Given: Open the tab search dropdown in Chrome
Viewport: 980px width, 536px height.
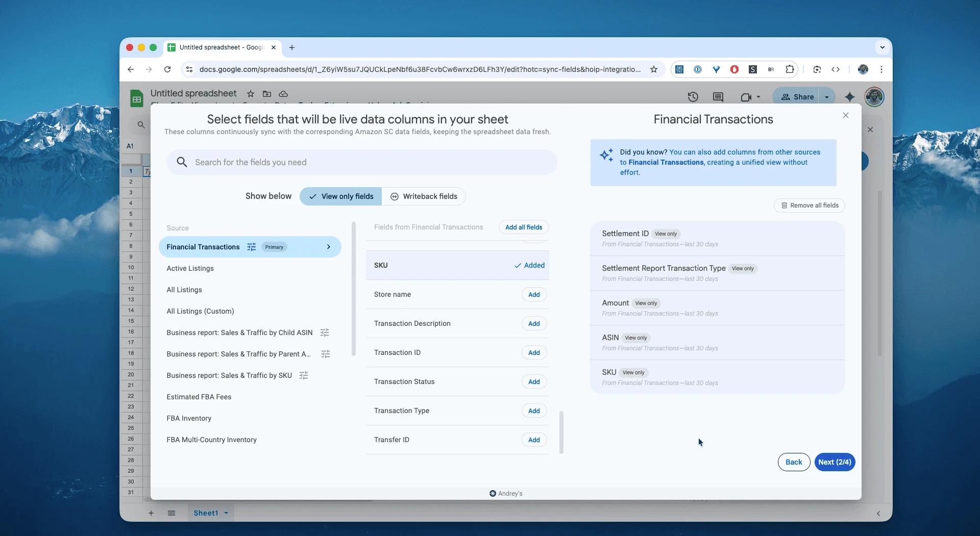Looking at the screenshot, I should point(882,47).
